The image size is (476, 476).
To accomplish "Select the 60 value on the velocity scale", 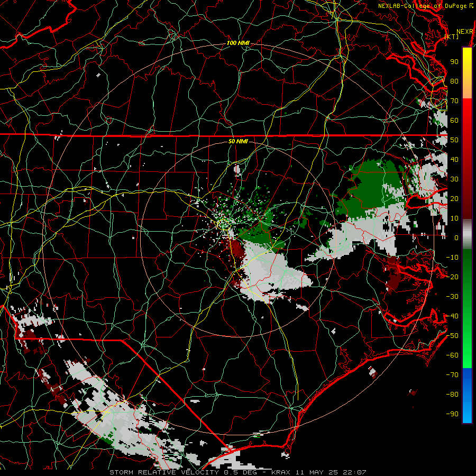I will [454, 120].
